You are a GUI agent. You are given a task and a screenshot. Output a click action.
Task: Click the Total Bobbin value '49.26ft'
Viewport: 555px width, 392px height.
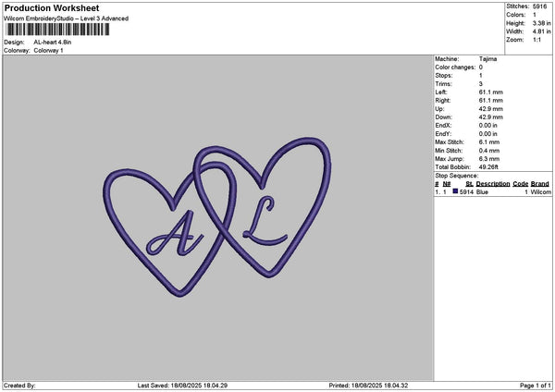click(488, 167)
